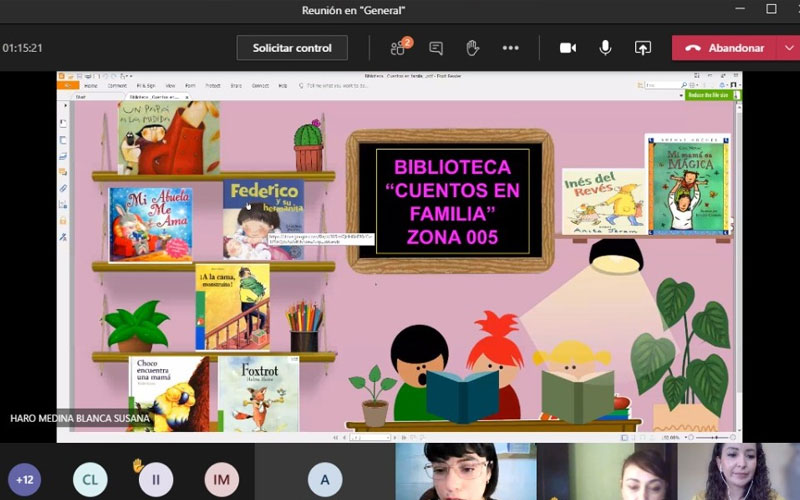
Task: Open the Foxit Share ribbon tab
Action: point(236,86)
